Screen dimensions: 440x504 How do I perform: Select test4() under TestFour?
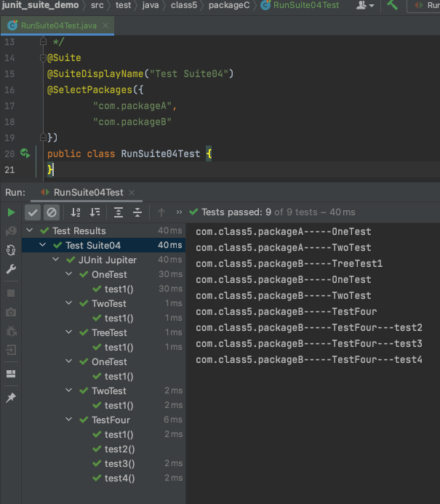pos(103,478)
